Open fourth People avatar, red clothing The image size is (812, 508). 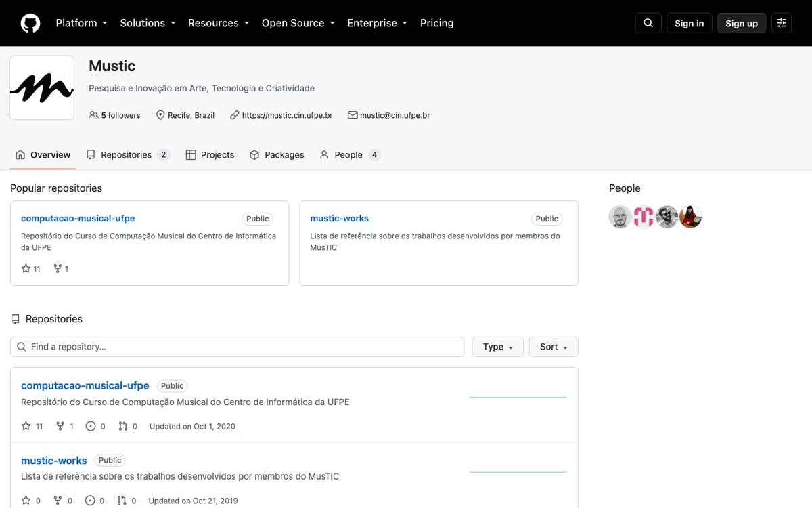(x=691, y=217)
